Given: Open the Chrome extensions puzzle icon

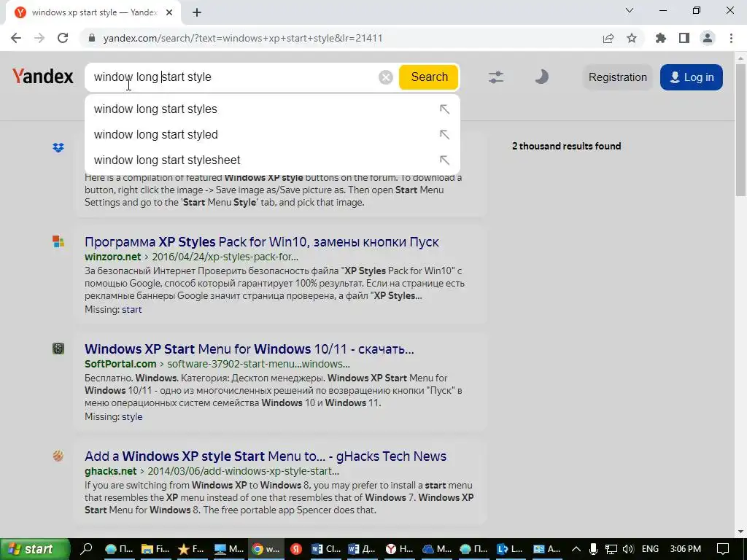Looking at the screenshot, I should [661, 38].
